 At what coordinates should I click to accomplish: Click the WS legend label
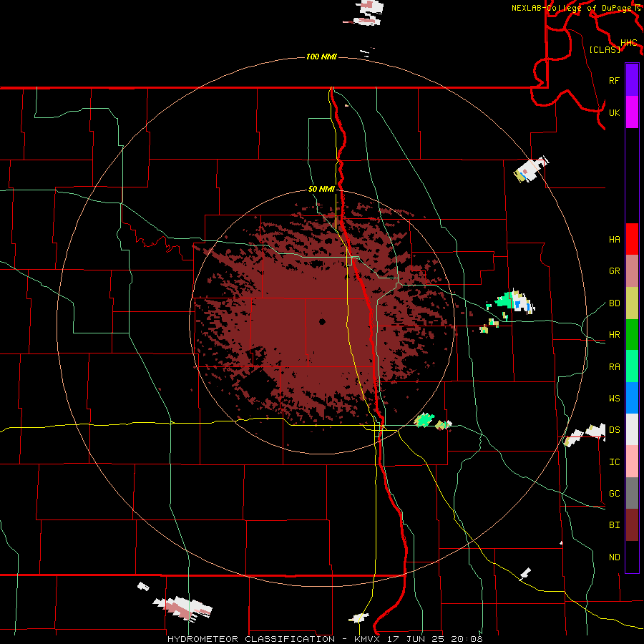coord(614,399)
